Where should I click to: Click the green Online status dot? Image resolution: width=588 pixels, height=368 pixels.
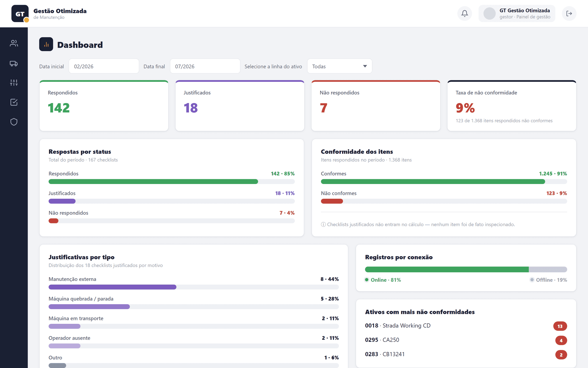click(367, 280)
